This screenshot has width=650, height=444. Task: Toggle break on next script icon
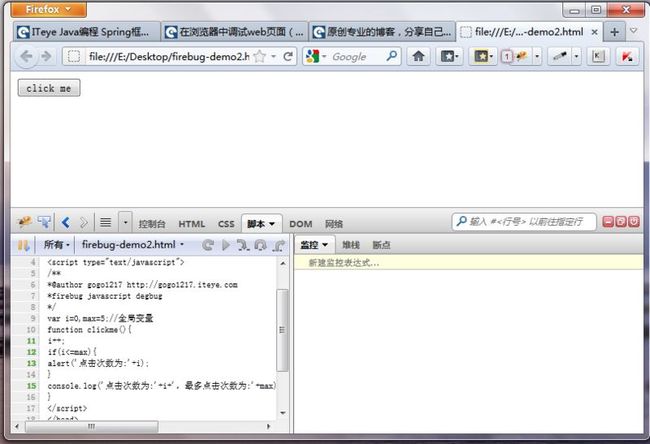23,245
